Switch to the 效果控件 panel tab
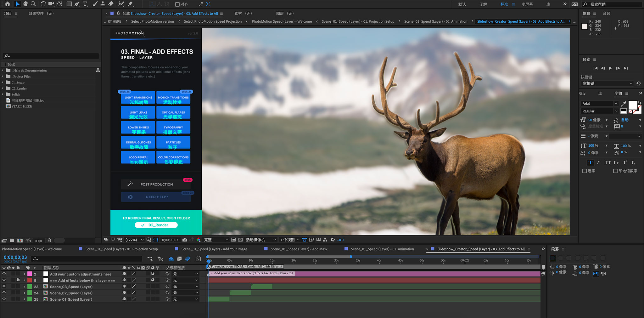 coord(41,14)
